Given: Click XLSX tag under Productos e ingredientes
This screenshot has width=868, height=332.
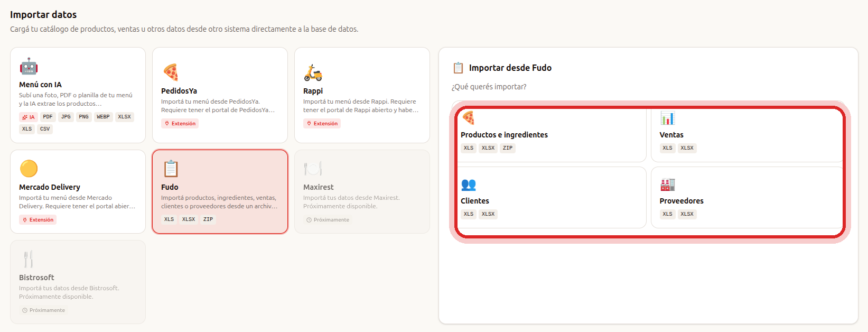Looking at the screenshot, I should pyautogui.click(x=488, y=148).
